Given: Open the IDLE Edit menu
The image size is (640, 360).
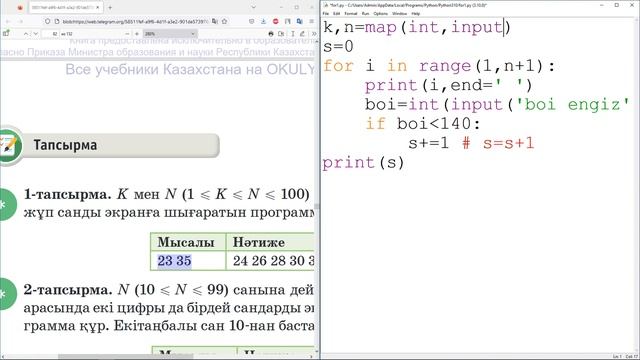Looking at the screenshot, I should click(336, 13).
